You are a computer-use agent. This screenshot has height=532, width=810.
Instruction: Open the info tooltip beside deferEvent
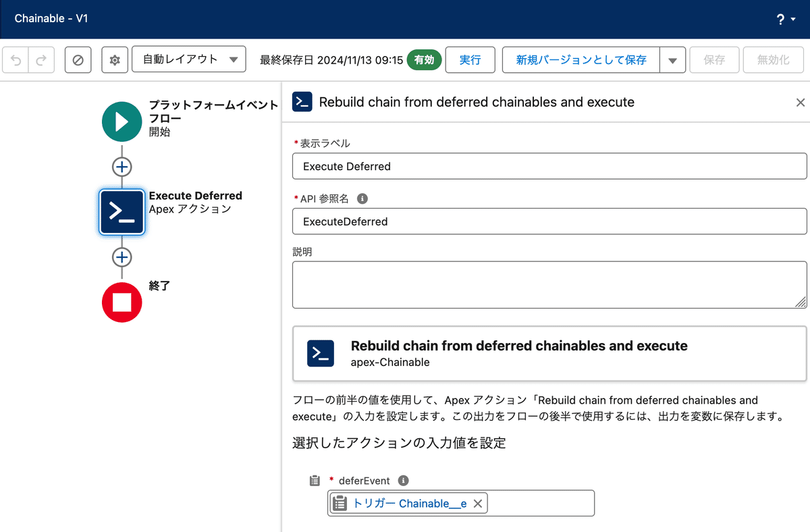pyautogui.click(x=403, y=480)
